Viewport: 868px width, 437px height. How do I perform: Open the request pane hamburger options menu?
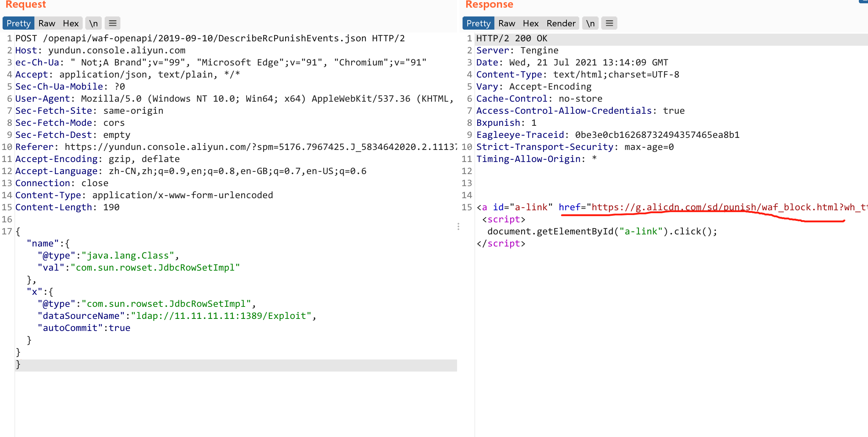click(x=112, y=23)
